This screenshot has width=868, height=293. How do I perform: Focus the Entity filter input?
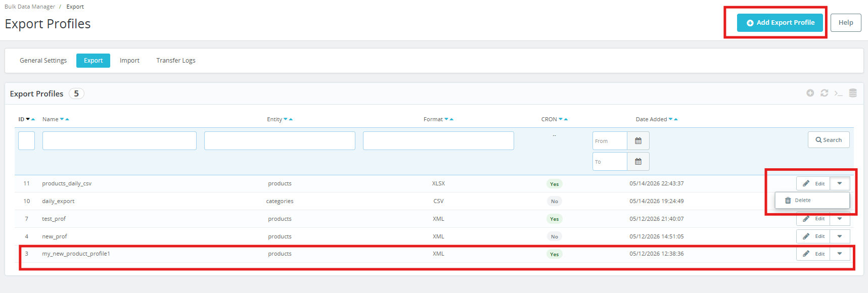[280, 140]
